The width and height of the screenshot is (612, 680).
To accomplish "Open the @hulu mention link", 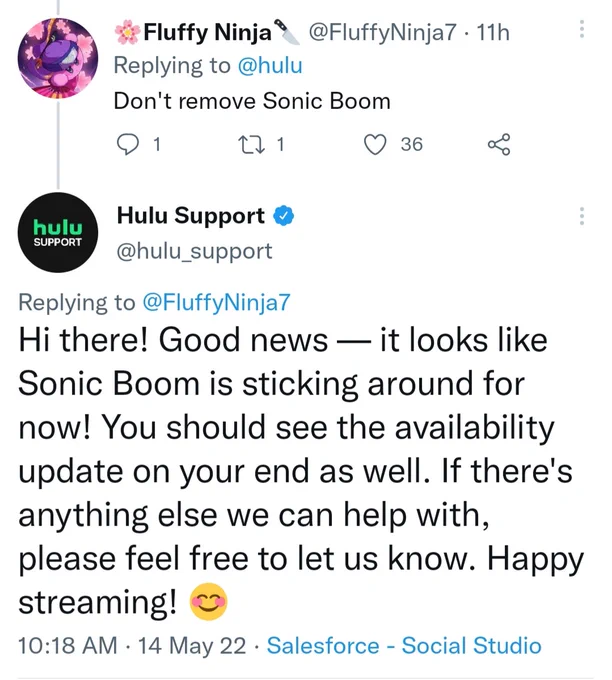I will [270, 66].
